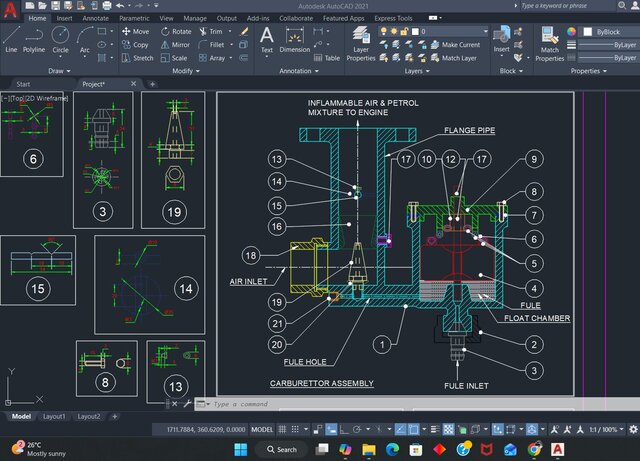The height and width of the screenshot is (461, 640).
Task: Toggle Object Snap Tracking
Action: [x=400, y=429]
